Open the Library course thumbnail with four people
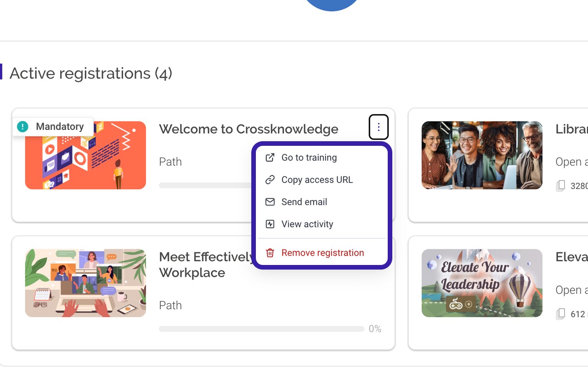 coord(482,155)
